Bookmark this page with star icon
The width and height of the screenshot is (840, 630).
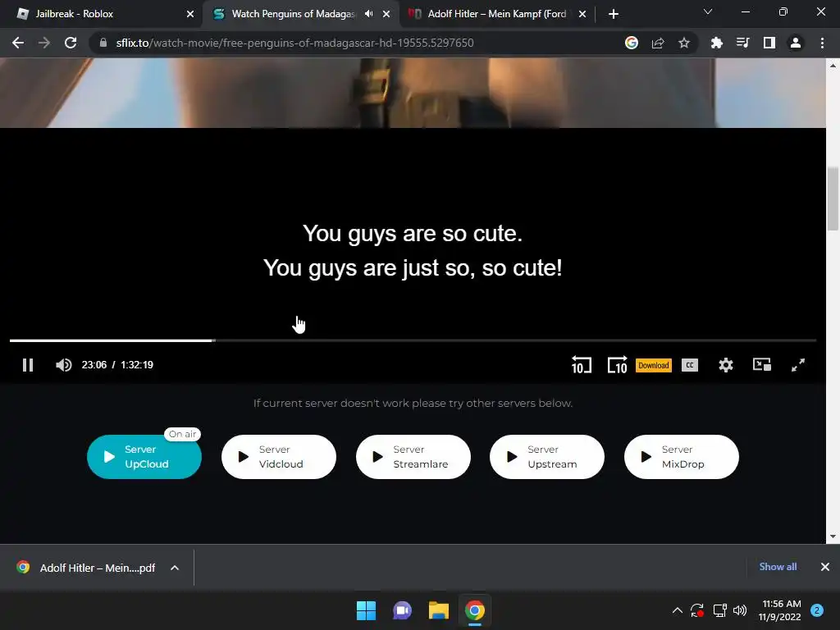click(684, 43)
